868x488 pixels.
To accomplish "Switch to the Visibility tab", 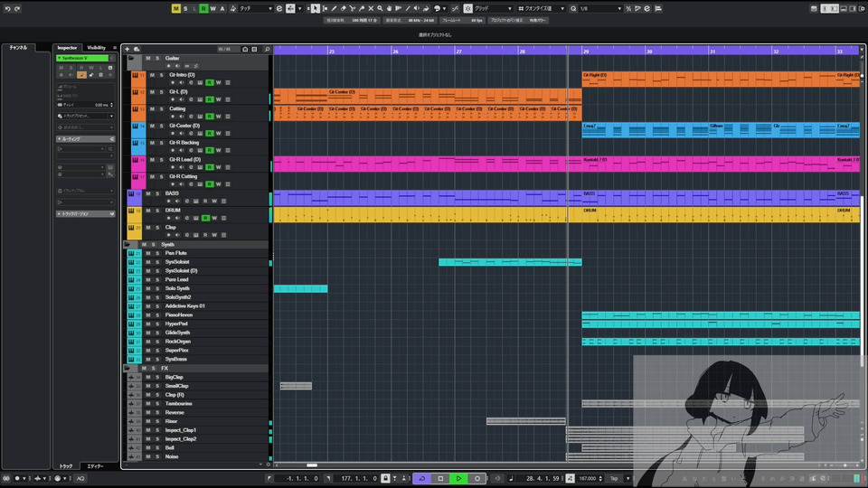I will tap(96, 48).
